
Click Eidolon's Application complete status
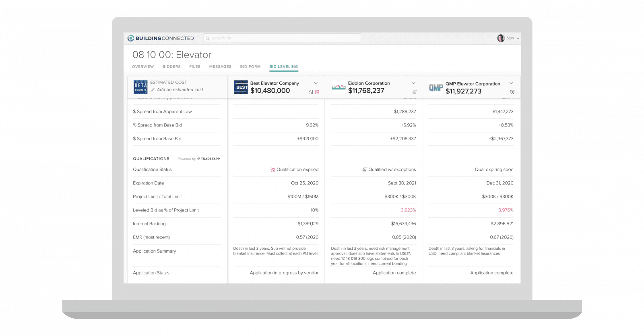click(394, 273)
